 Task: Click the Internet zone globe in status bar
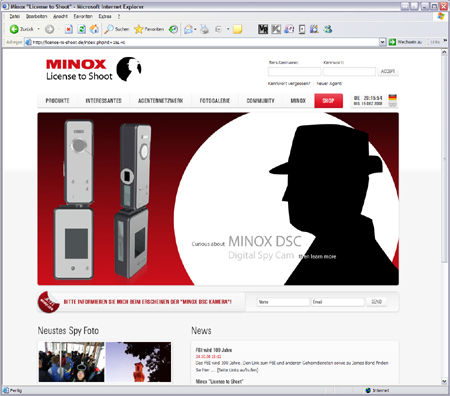tap(368, 390)
